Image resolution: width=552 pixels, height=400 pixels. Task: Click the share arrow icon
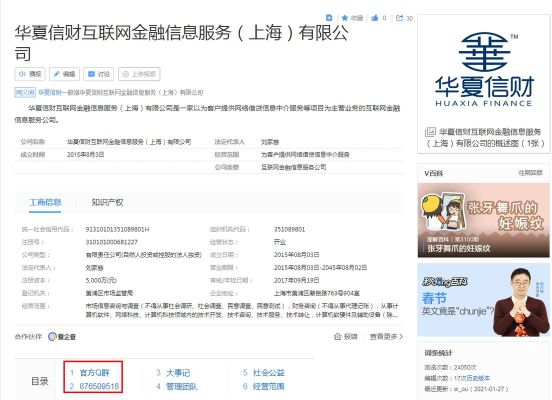point(399,18)
